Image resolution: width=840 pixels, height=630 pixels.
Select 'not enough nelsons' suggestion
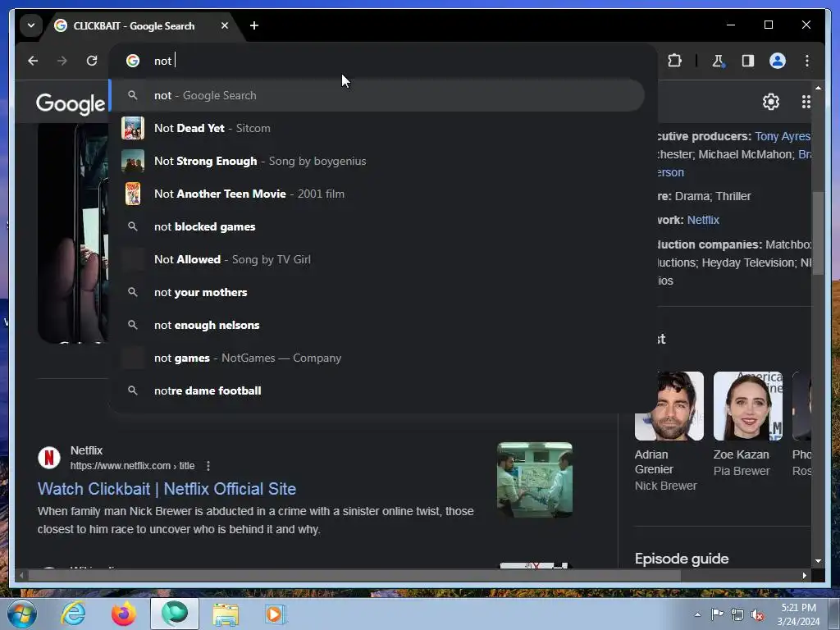pos(377,325)
